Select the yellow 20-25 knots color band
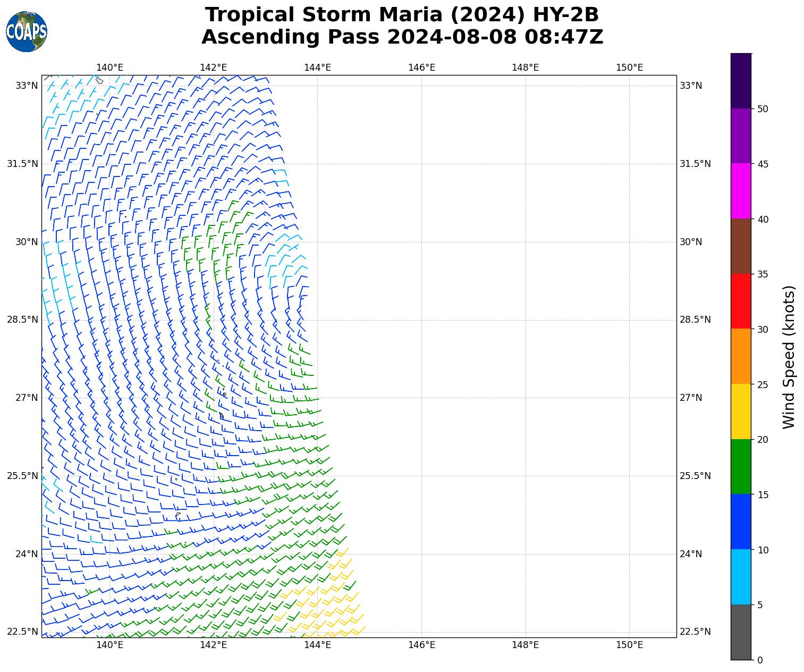 [741, 411]
